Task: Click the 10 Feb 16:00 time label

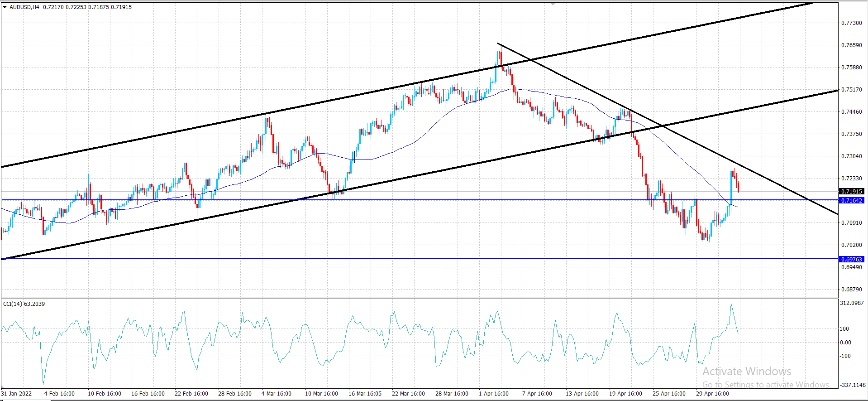Action: [x=105, y=393]
